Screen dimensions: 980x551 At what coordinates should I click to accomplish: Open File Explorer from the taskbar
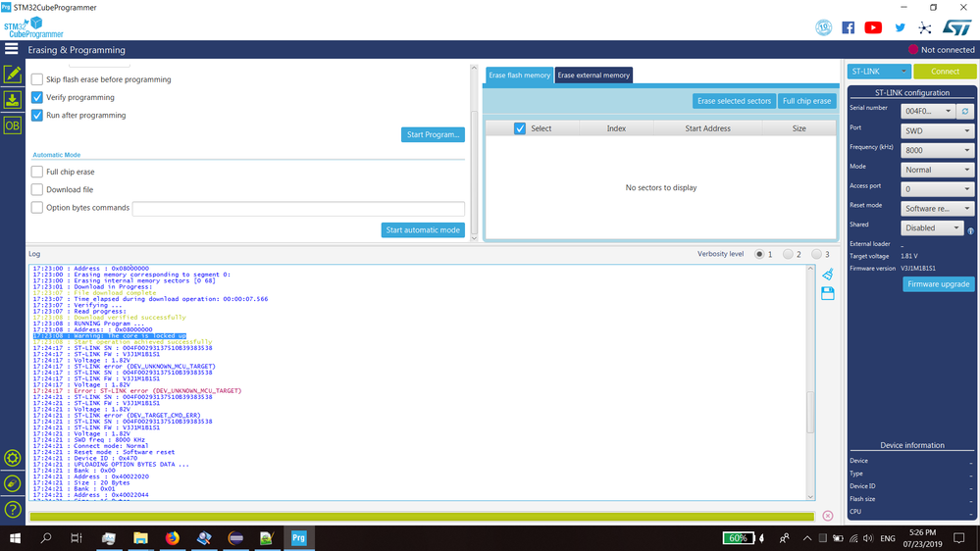pos(140,538)
